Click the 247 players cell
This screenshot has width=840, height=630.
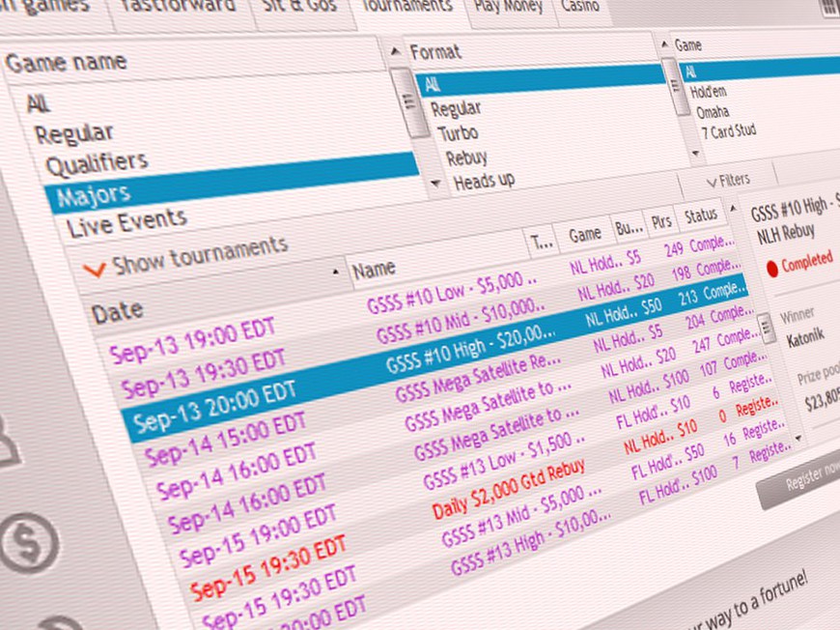702,344
